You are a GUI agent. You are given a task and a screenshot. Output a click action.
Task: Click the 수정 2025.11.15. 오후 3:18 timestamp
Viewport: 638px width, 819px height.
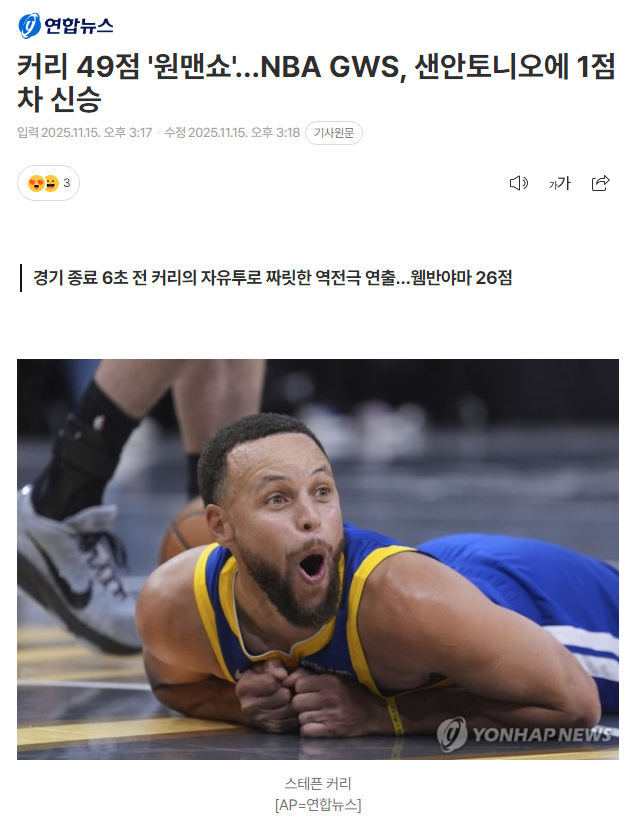click(x=232, y=133)
